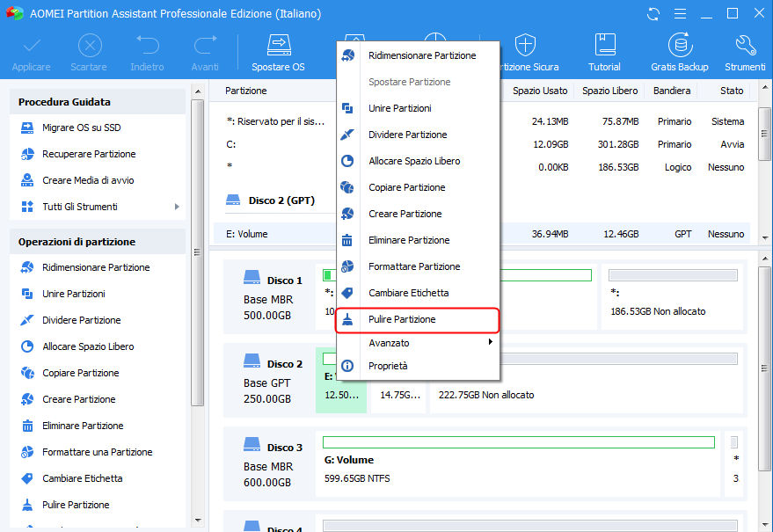773x532 pixels.
Task: Click the Spazio Libero column header
Action: coord(608,91)
